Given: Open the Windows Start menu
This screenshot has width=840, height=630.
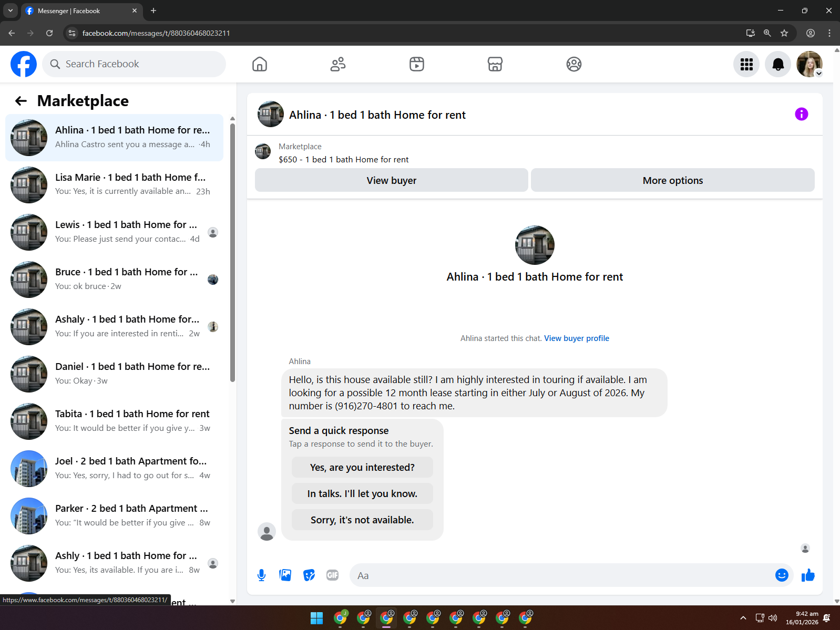Looking at the screenshot, I should coord(316,618).
